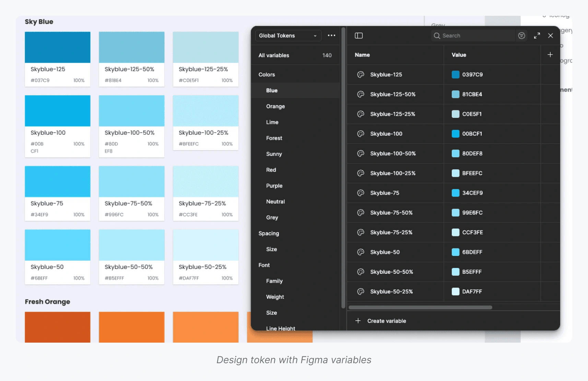Click the color type icon for Skyblue-125-25%
588x381 pixels.
[361, 114]
